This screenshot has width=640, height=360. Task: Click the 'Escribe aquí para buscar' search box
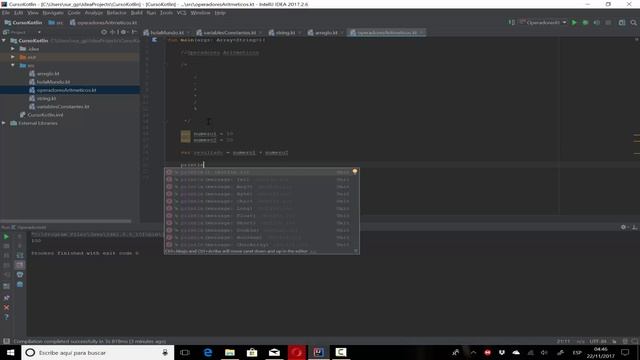tap(97, 352)
